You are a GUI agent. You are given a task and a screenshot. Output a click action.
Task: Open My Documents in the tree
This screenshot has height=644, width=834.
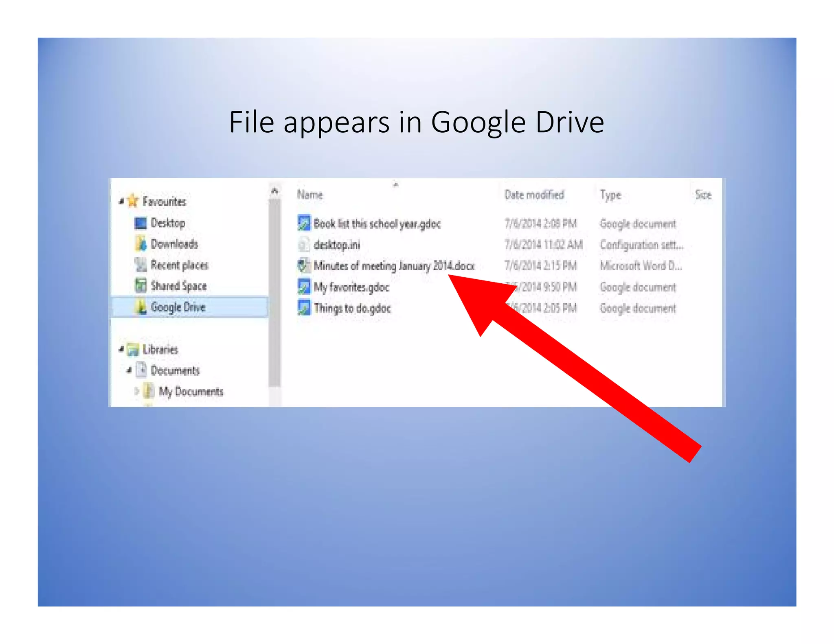[191, 392]
